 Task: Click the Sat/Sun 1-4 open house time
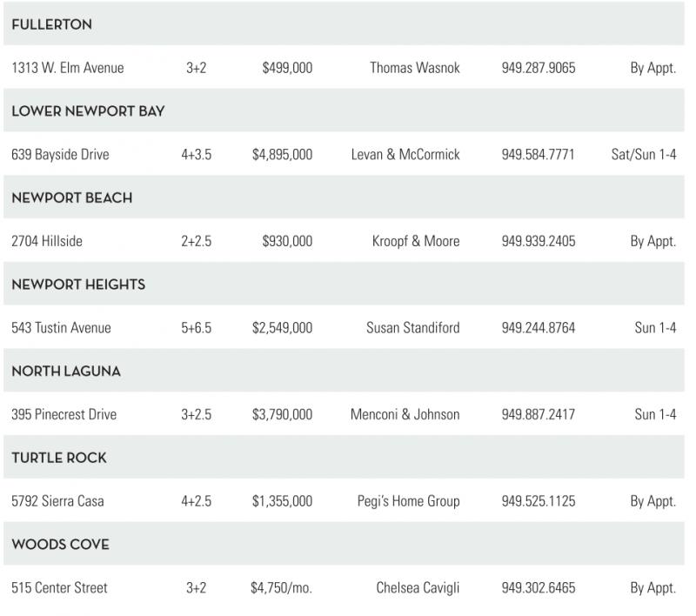(644, 155)
